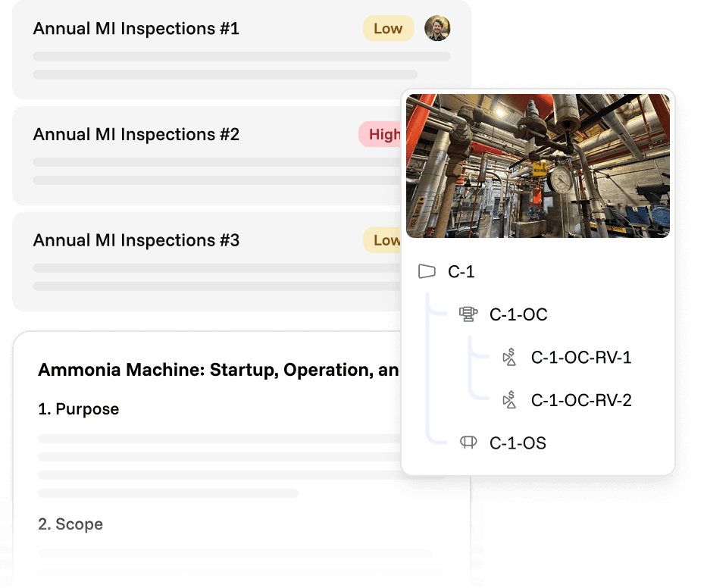Click the compressor icon beside C-1-OC
Image resolution: width=707 pixels, height=588 pixels.
468,314
